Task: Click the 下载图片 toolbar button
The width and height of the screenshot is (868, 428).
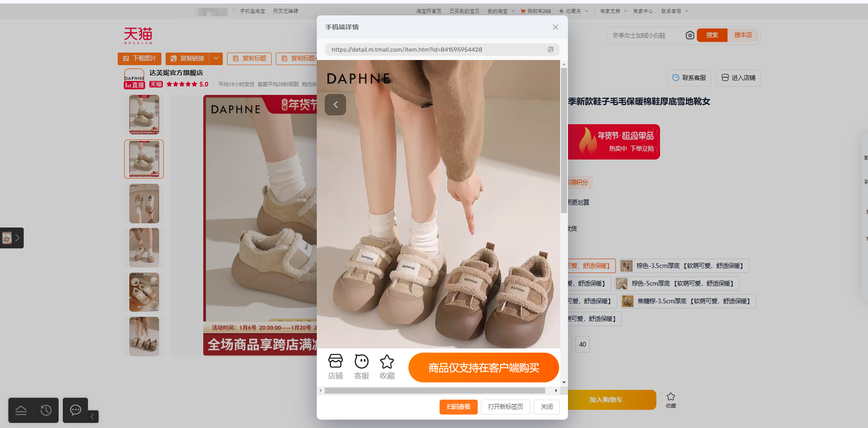Action: (x=140, y=59)
